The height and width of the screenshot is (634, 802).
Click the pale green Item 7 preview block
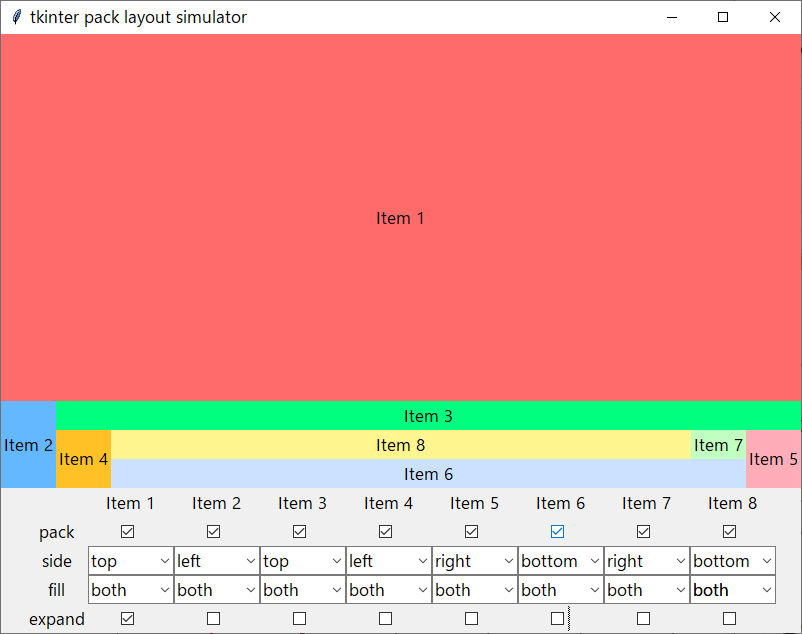pos(719,445)
